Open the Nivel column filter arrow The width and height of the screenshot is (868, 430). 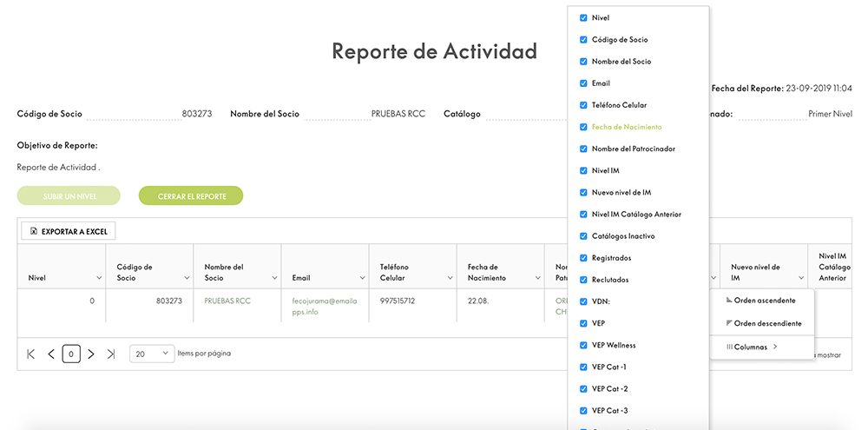[99, 278]
